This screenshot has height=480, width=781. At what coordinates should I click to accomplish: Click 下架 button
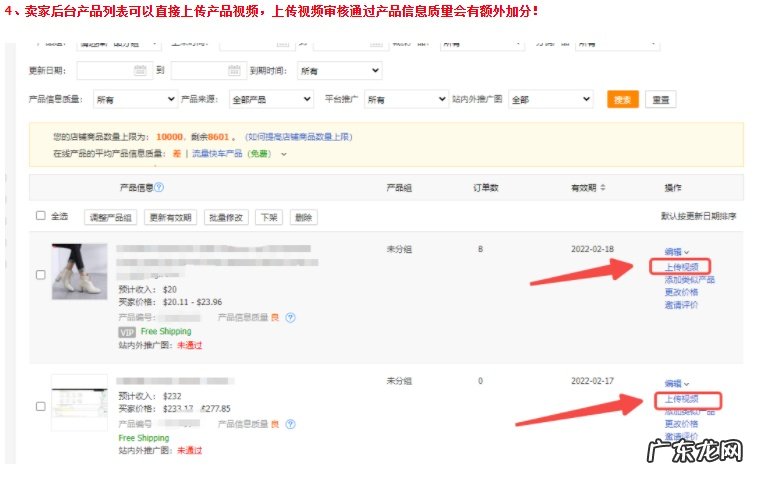269,217
